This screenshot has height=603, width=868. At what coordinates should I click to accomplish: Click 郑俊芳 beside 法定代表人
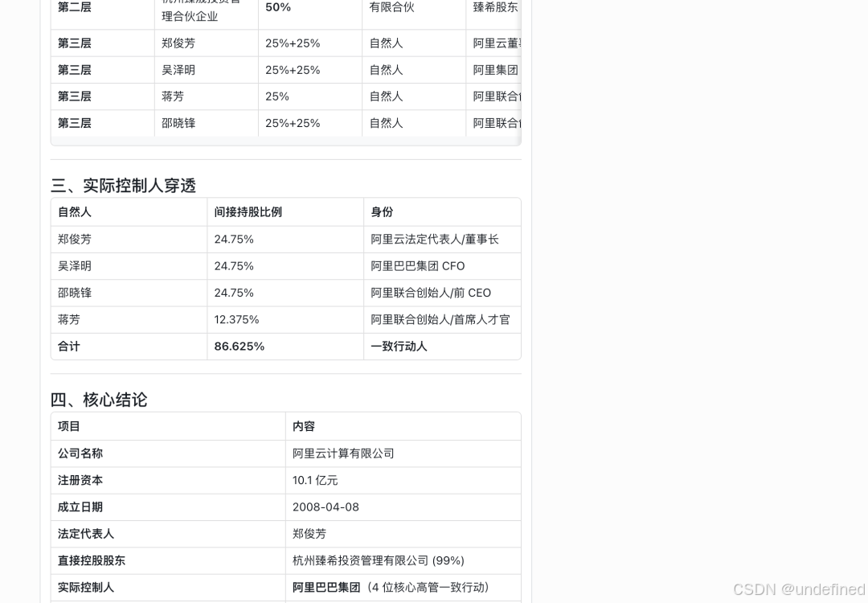tap(309, 534)
